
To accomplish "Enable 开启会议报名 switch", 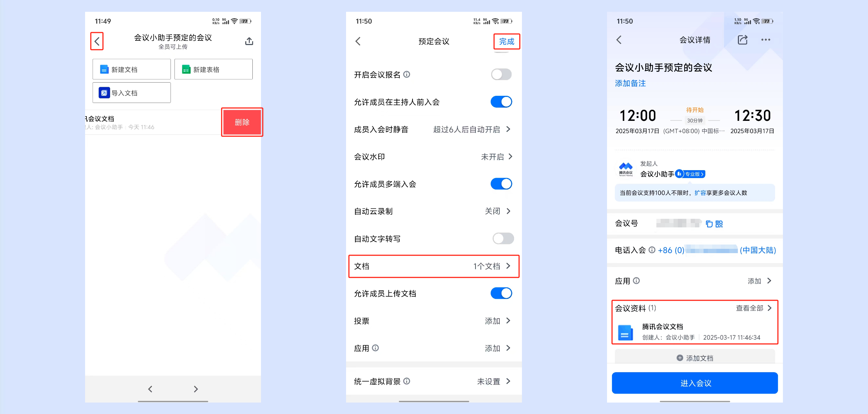I will coord(501,74).
